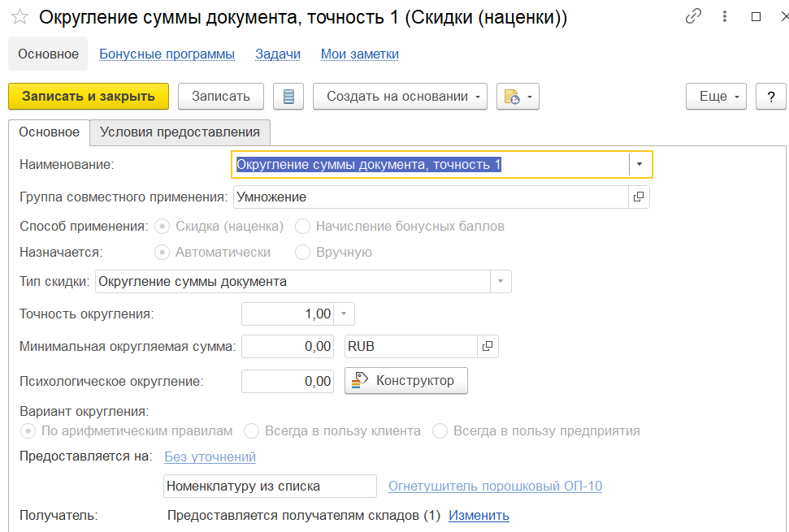Click the list report icon button
This screenshot has height=532, width=789.
coord(288,96)
